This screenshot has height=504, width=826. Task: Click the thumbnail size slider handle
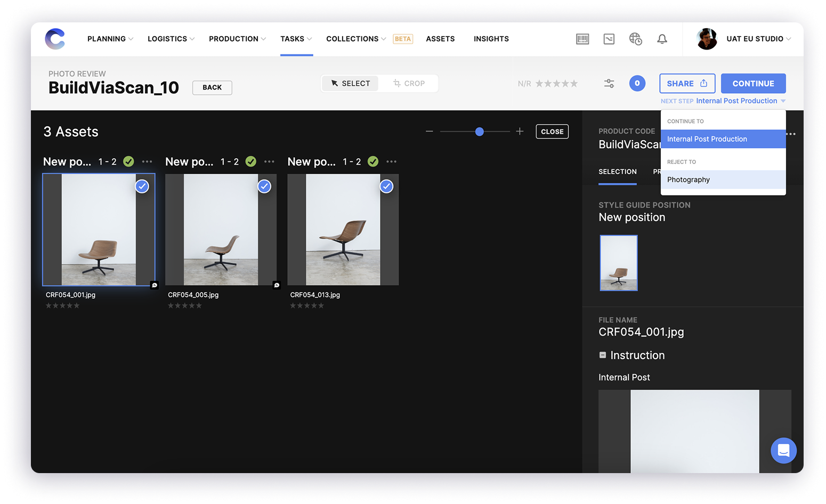(480, 132)
